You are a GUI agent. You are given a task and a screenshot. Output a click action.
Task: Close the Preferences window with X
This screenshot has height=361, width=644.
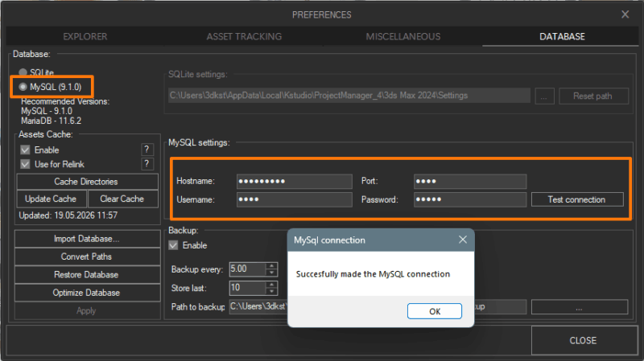625,14
